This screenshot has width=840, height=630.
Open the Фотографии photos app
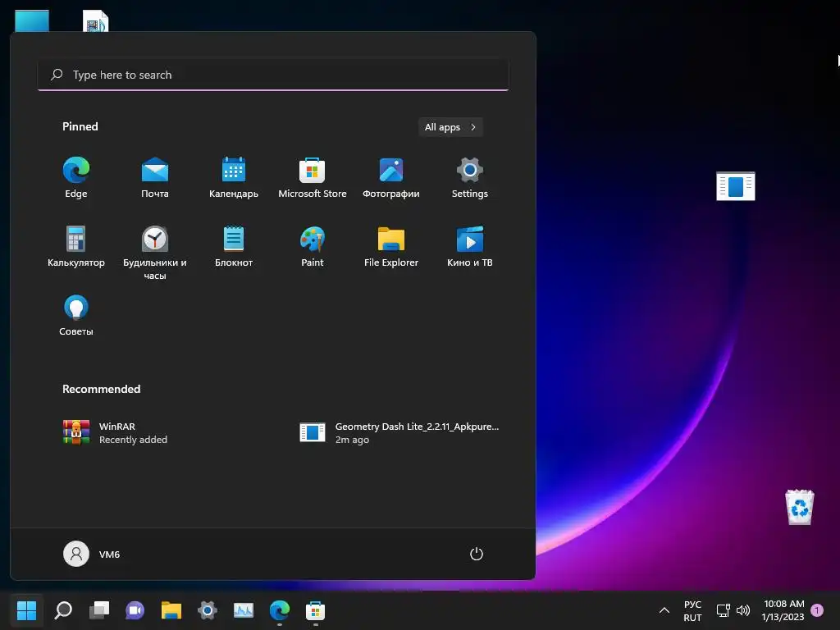tap(391, 178)
